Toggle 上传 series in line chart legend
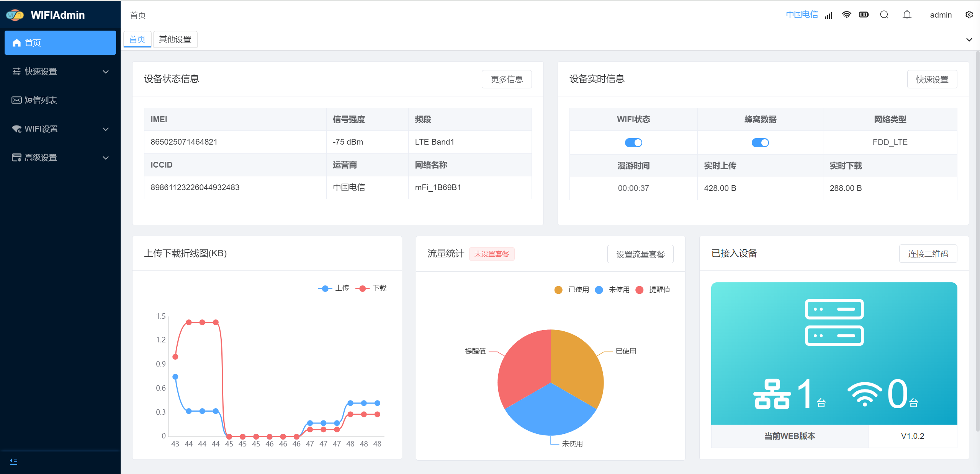This screenshot has width=980, height=474. coord(334,288)
